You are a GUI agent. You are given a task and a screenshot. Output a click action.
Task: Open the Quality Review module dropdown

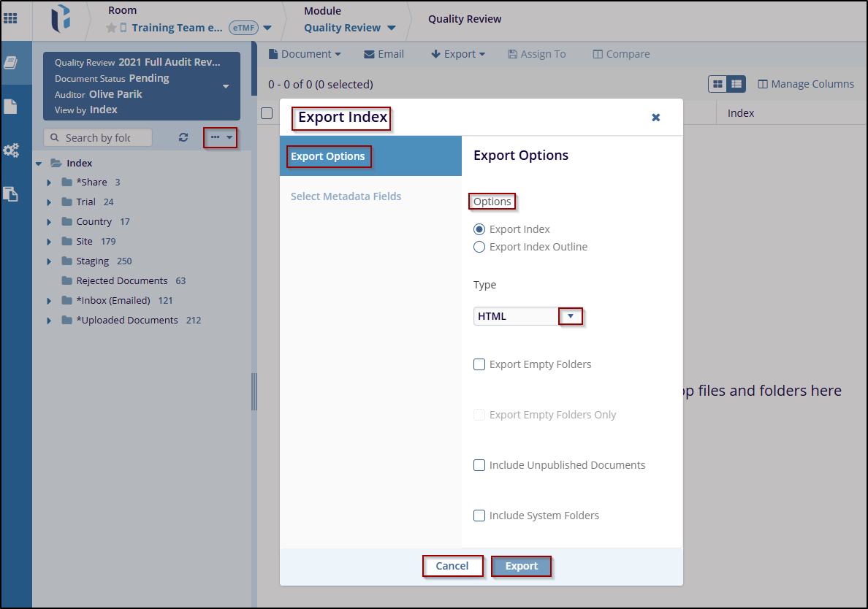[350, 28]
